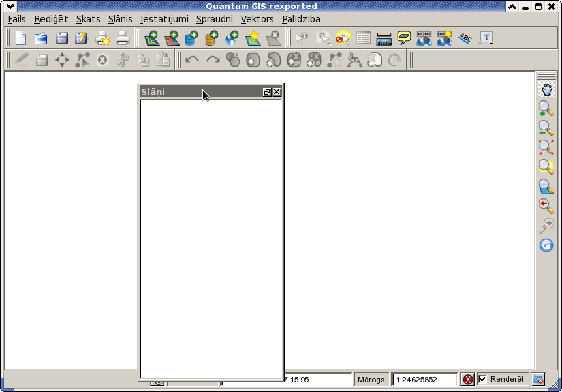This screenshot has height=392, width=562.
Task: Click the Undo arrow icon
Action: [192, 60]
